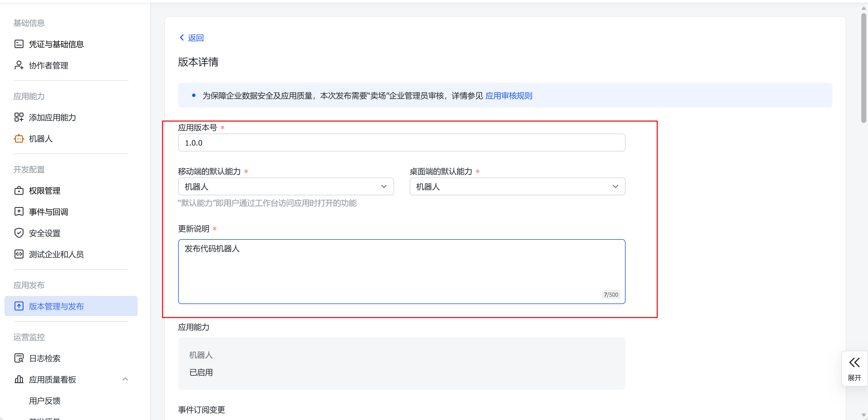868x420 pixels.
Task: Click the 凭证与基础信息 card icon
Action: coord(19,44)
